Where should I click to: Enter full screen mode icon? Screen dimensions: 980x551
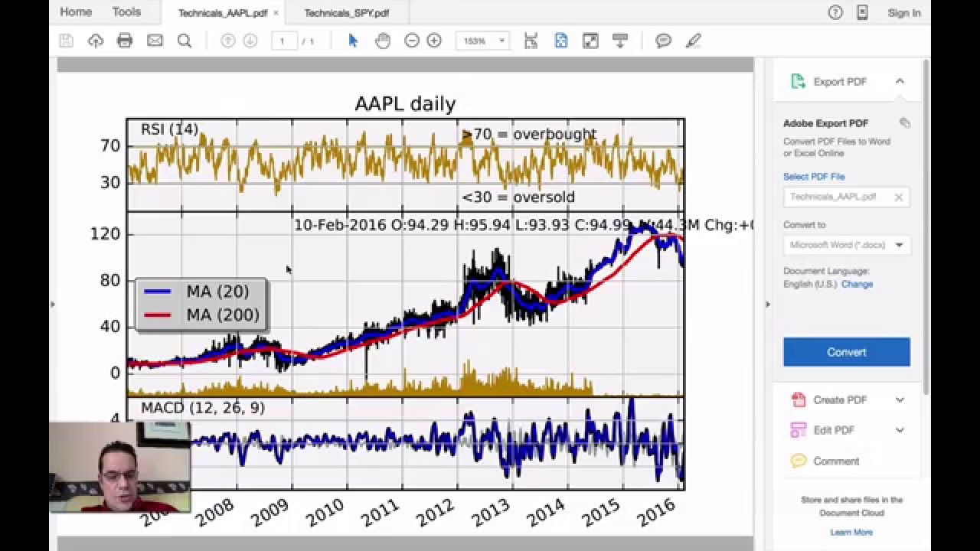[590, 41]
